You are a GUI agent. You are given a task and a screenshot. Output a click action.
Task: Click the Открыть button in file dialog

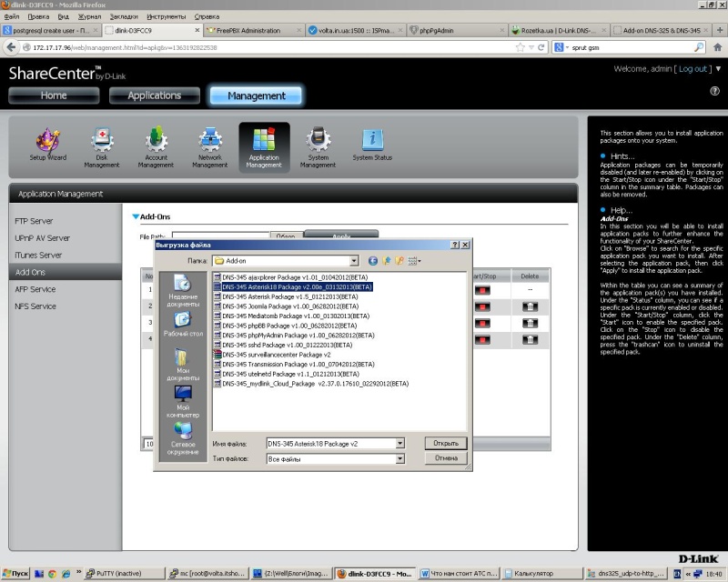(x=446, y=443)
